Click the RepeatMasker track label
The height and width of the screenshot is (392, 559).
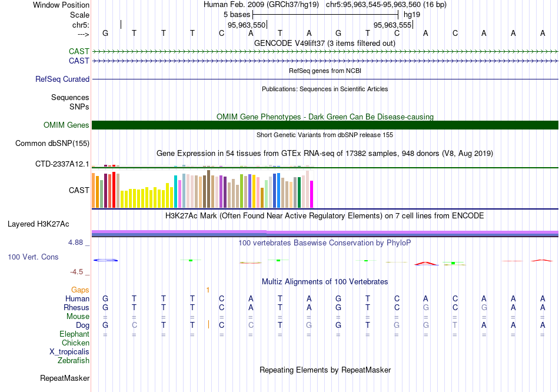65,378
